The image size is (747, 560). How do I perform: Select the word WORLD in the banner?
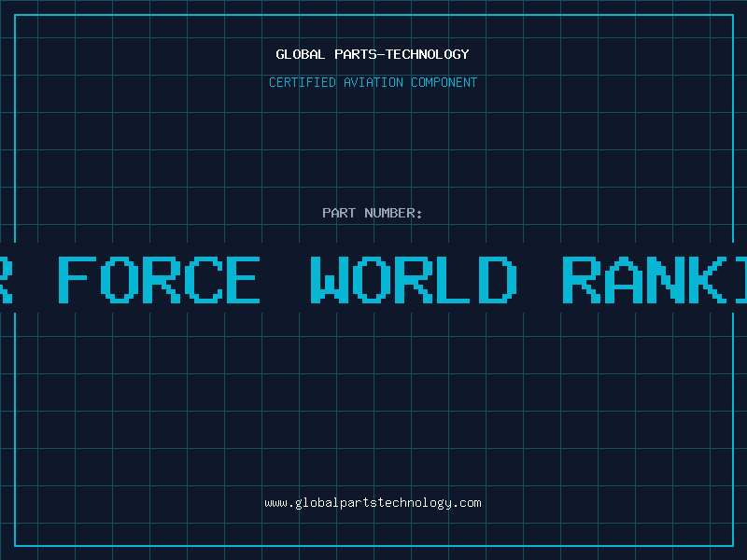point(413,279)
